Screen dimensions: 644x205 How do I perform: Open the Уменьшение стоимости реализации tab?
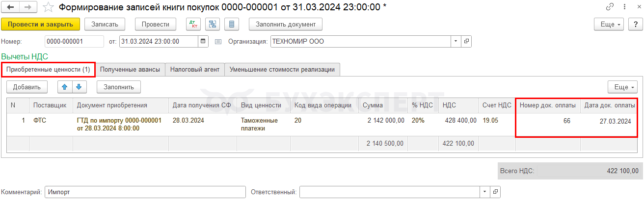pyautogui.click(x=282, y=70)
